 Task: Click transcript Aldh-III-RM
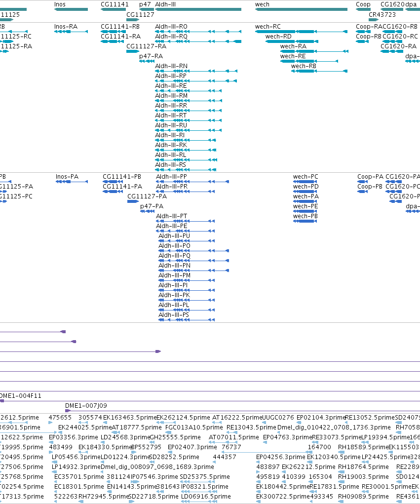coord(171,96)
